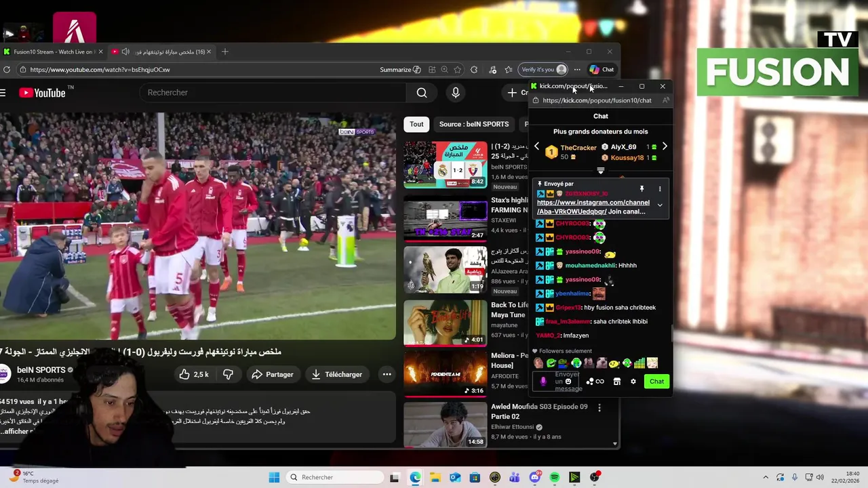
Task: Click the Partager share button
Action: point(272,374)
